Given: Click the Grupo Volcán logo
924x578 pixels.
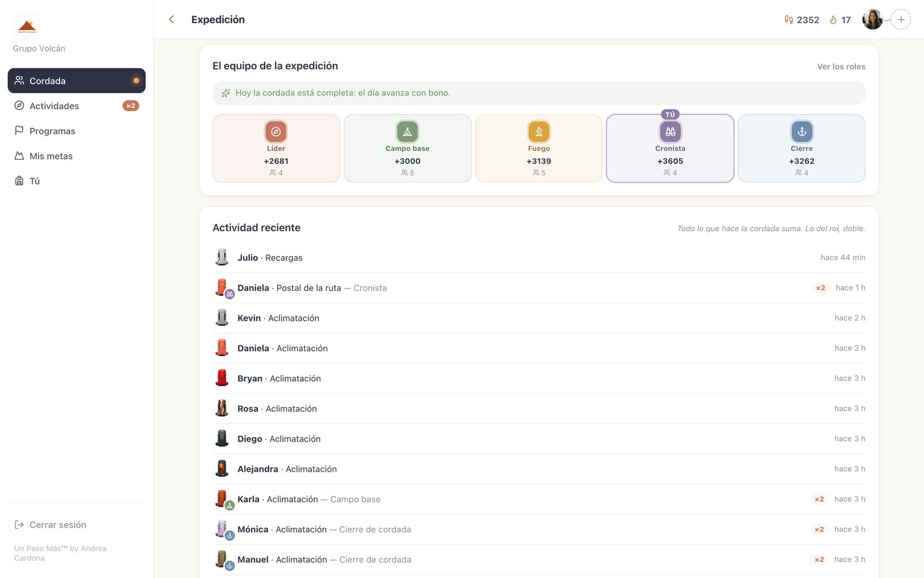Looking at the screenshot, I should click(x=27, y=26).
